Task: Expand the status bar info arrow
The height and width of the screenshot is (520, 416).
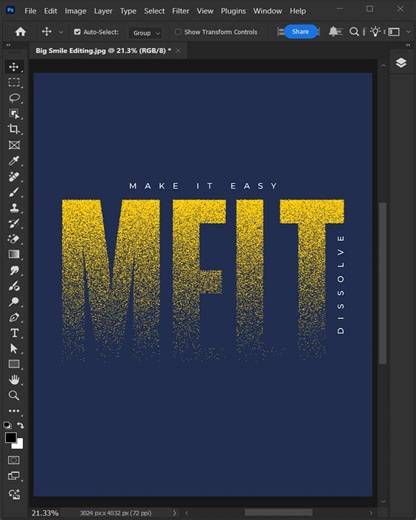Action: click(174, 513)
